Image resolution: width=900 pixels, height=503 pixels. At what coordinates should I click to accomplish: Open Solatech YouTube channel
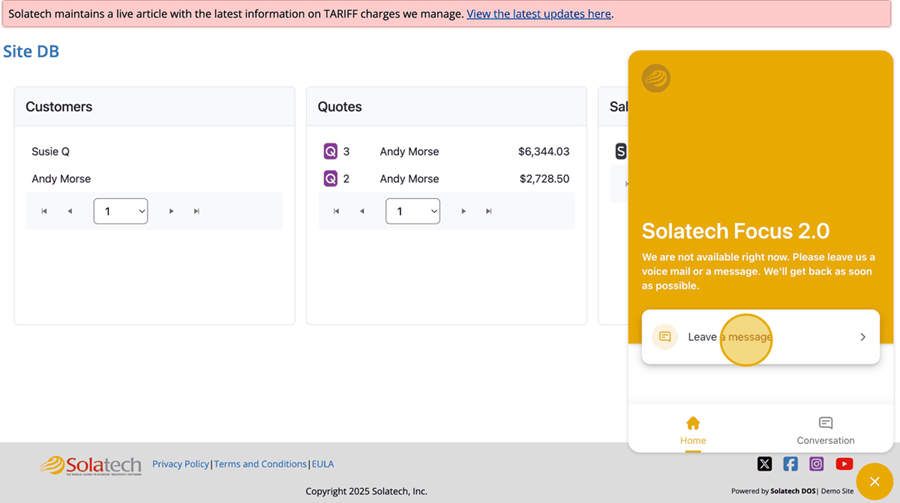[x=844, y=464]
